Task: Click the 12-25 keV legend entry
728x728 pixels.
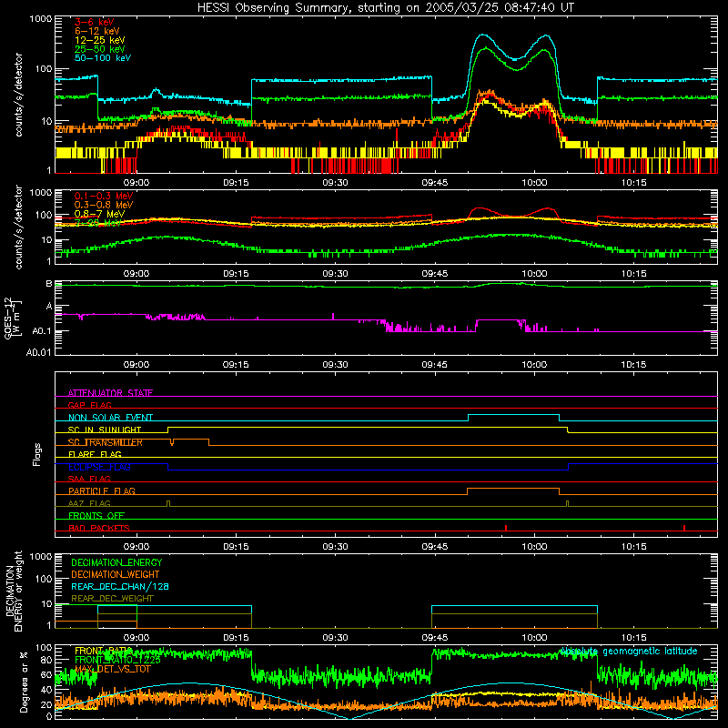Action: [x=100, y=40]
